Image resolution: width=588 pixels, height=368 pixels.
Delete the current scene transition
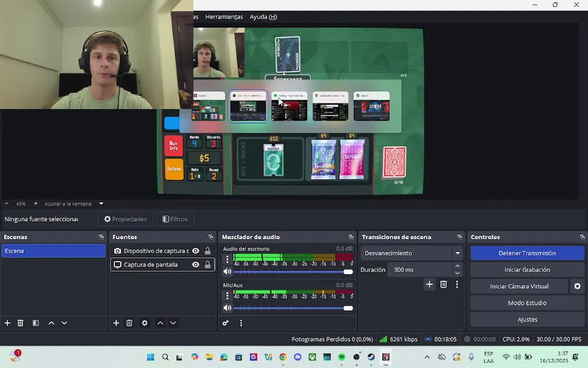[443, 285]
